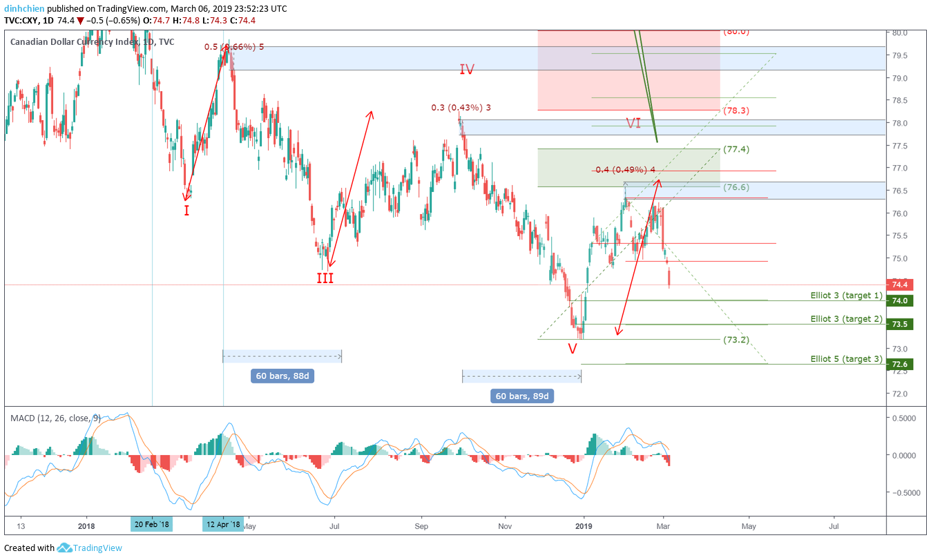Screen dimensions: 931x560
Task: Select the wave VI label
Action: coord(633,123)
